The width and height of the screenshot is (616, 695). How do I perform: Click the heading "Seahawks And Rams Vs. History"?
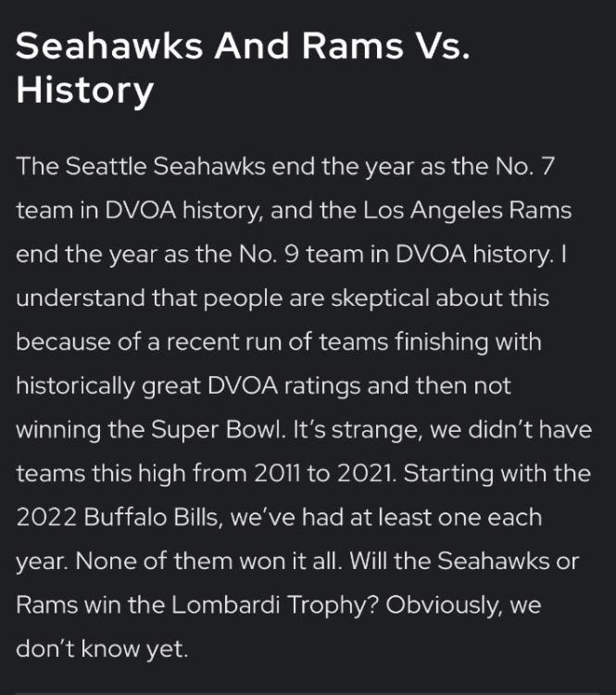tap(244, 69)
